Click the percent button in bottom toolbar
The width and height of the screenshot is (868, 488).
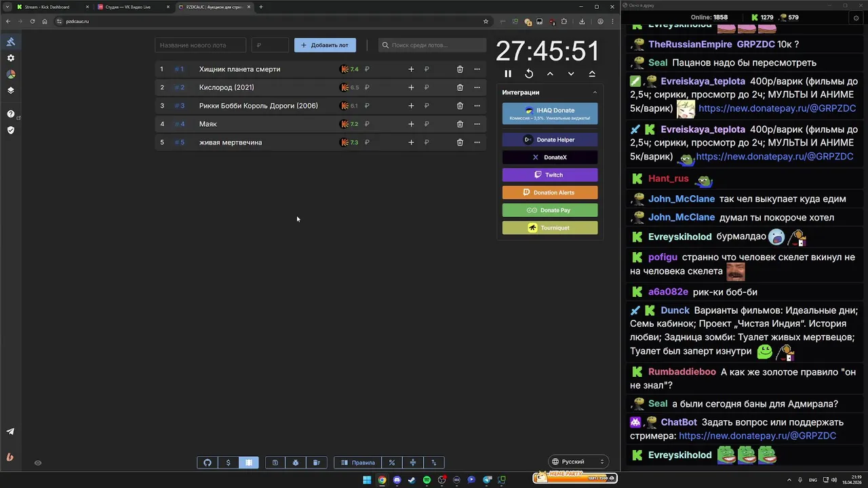pyautogui.click(x=392, y=463)
